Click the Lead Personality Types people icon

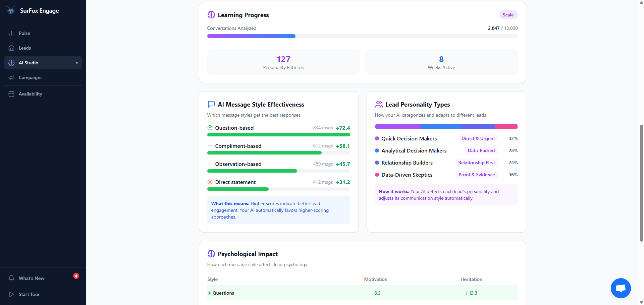379,104
